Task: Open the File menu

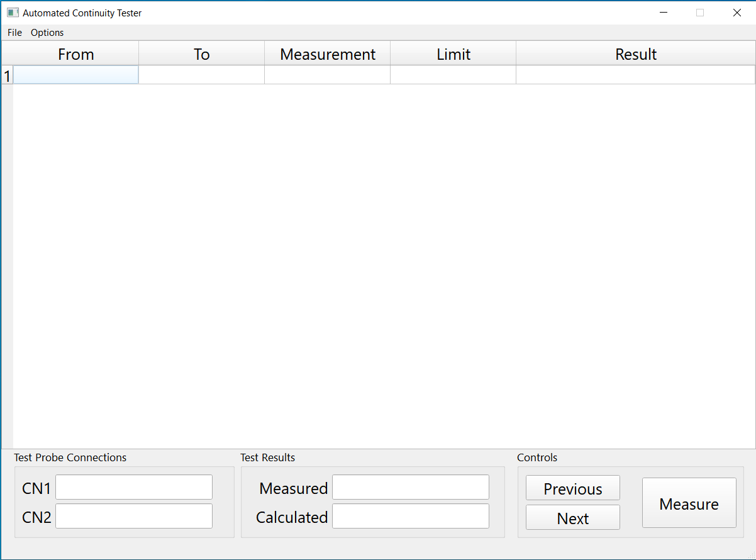Action: 14,33
